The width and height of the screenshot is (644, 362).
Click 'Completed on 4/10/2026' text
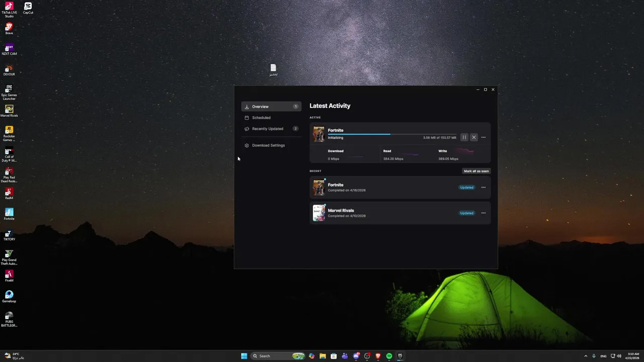pos(347,216)
